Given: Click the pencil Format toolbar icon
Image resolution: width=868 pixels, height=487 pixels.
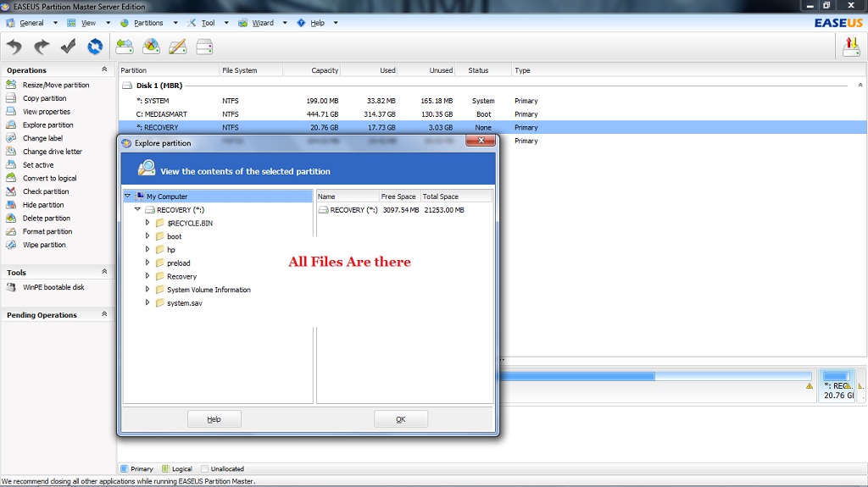Looking at the screenshot, I should tap(178, 47).
